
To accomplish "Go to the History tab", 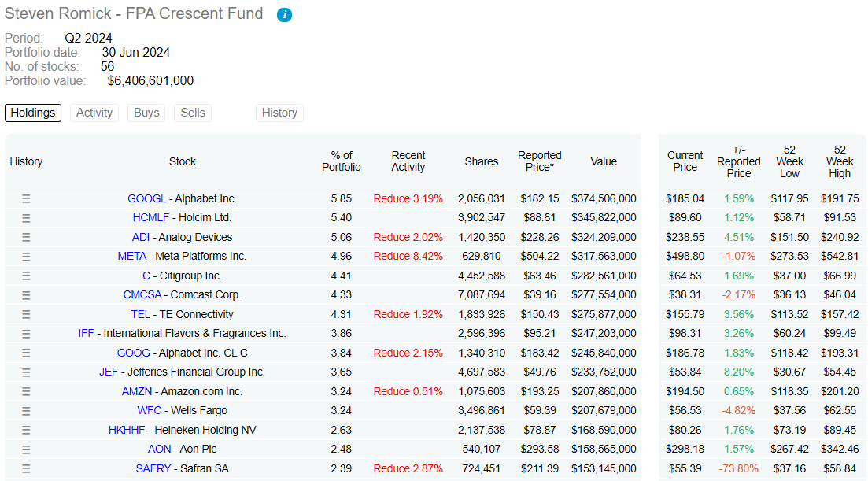I will (279, 113).
